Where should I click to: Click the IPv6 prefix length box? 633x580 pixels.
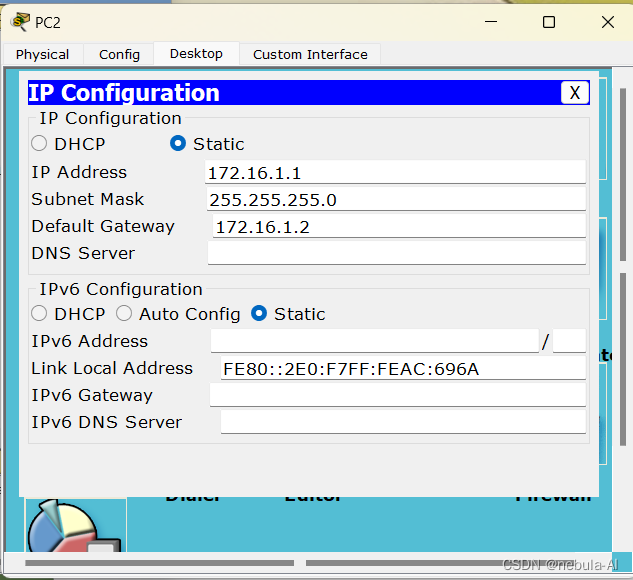(569, 341)
